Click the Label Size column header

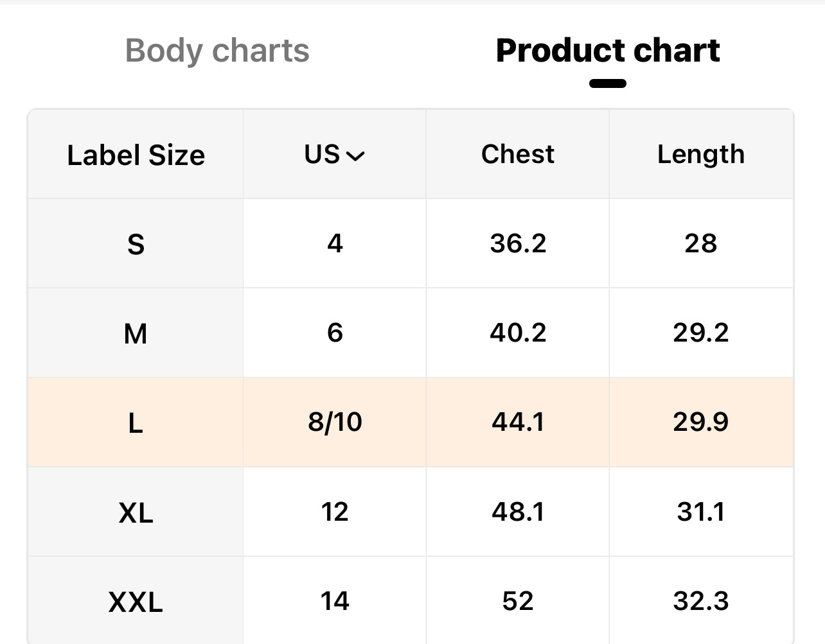(x=136, y=155)
